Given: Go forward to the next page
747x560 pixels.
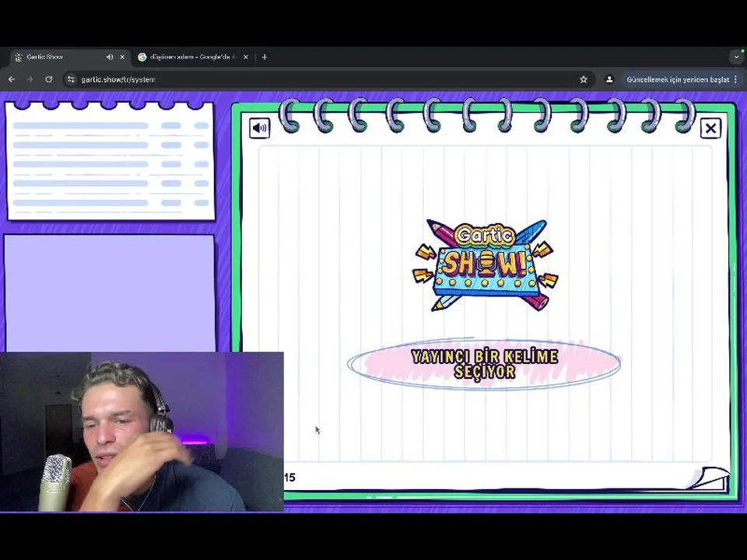Looking at the screenshot, I should pyautogui.click(x=30, y=79).
